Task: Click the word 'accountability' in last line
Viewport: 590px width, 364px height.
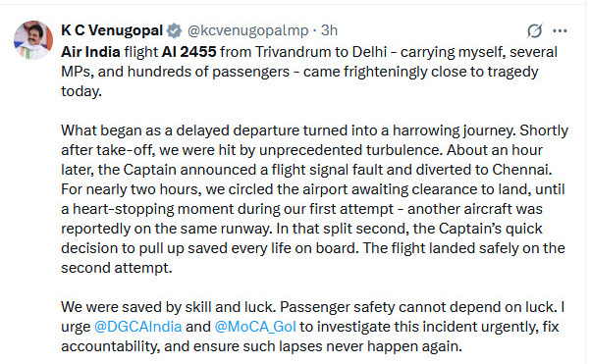Action: pyautogui.click(x=111, y=346)
